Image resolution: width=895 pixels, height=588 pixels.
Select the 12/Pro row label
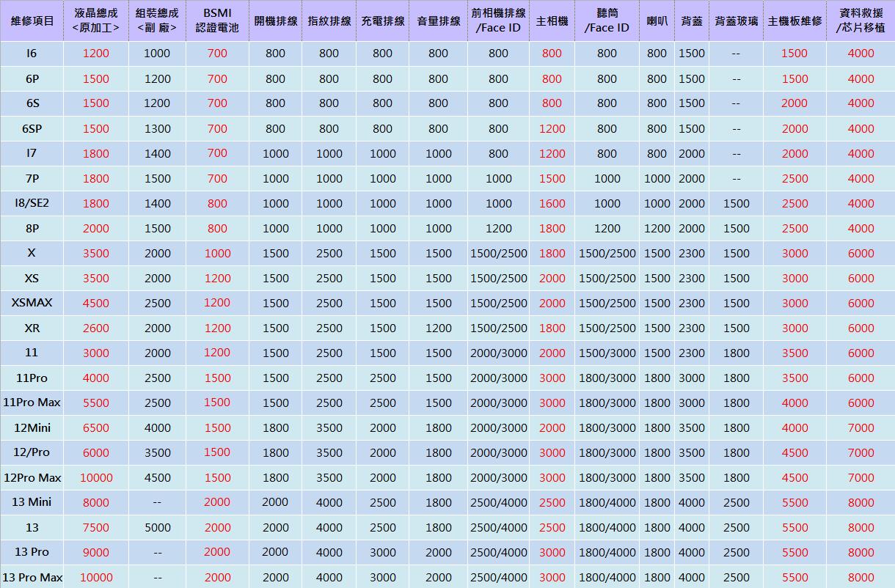(x=32, y=452)
